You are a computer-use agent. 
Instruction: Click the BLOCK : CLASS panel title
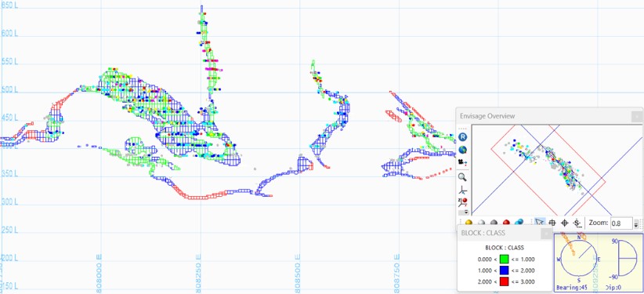tap(483, 233)
